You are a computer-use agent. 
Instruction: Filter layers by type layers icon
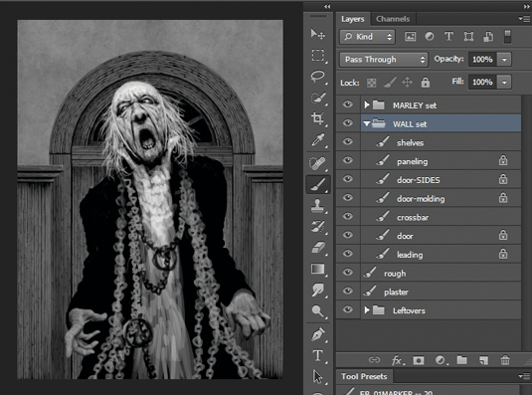pyautogui.click(x=448, y=36)
